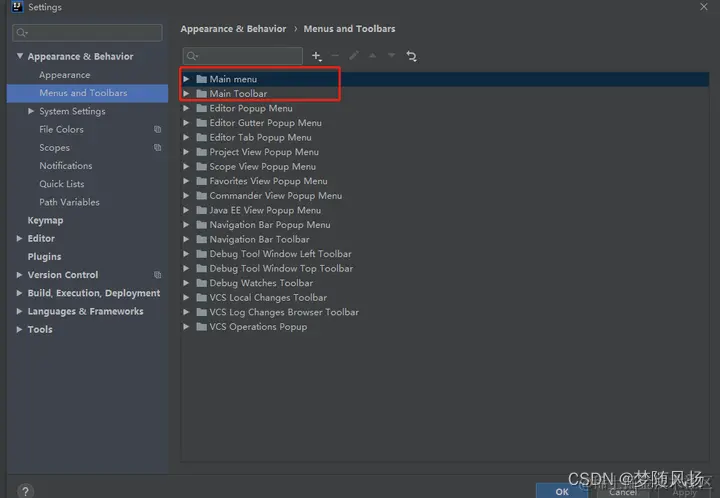
Task: Click the Apply button
Action: [x=685, y=492]
